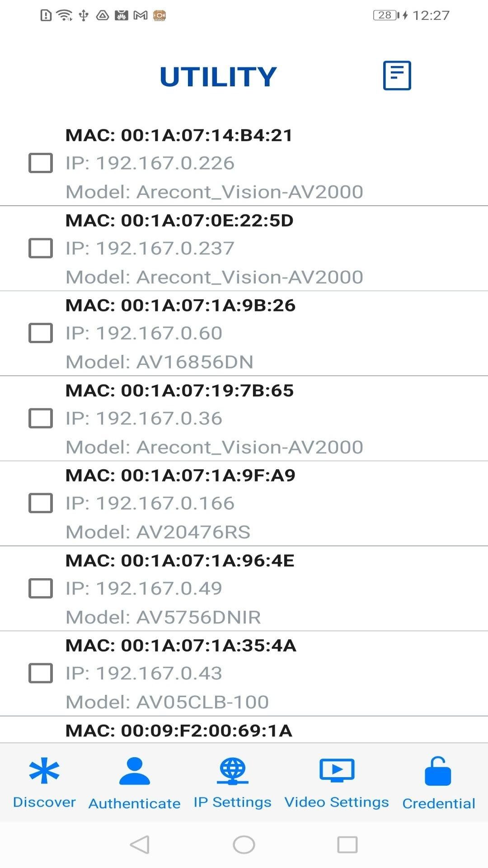Tap the Android back navigation icon
The height and width of the screenshot is (868, 488).
tap(140, 844)
